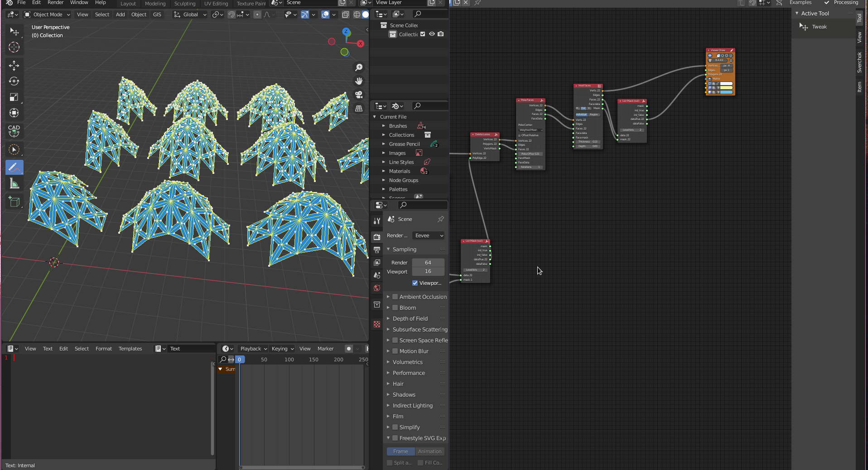Open Playback dropdown in timeline
The height and width of the screenshot is (470, 868).
click(x=253, y=349)
